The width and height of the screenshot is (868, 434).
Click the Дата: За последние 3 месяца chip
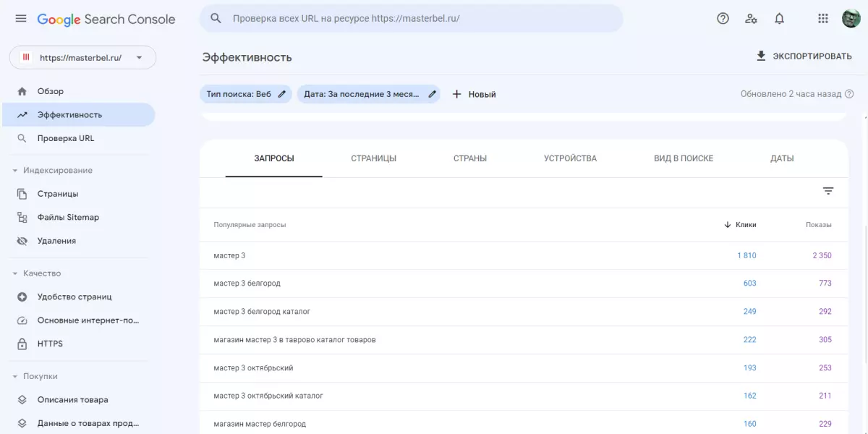pos(368,94)
